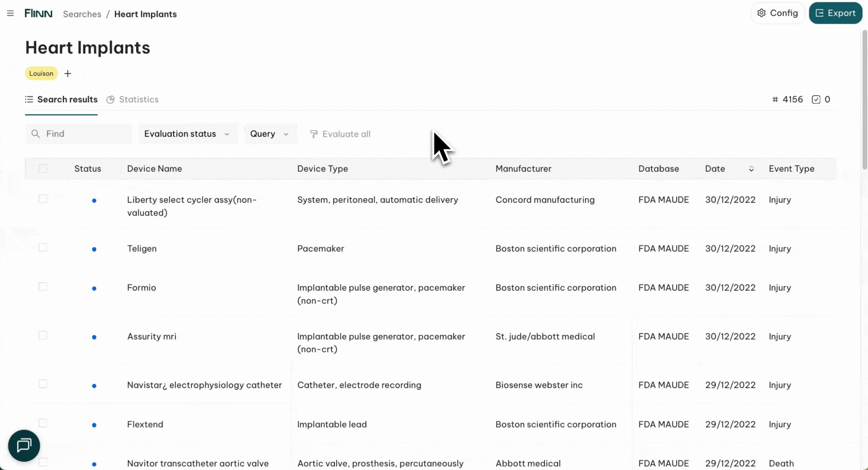Click the vertical page scrollbar
The height and width of the screenshot is (470, 868).
coord(865,100)
